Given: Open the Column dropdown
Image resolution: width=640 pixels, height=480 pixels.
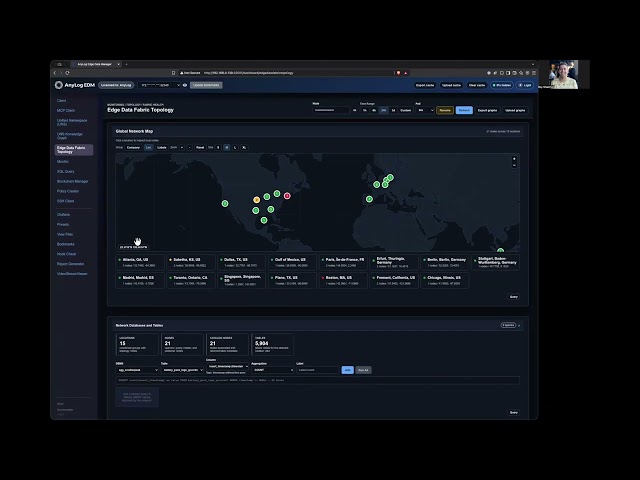Looking at the screenshot, I should click(x=227, y=367).
